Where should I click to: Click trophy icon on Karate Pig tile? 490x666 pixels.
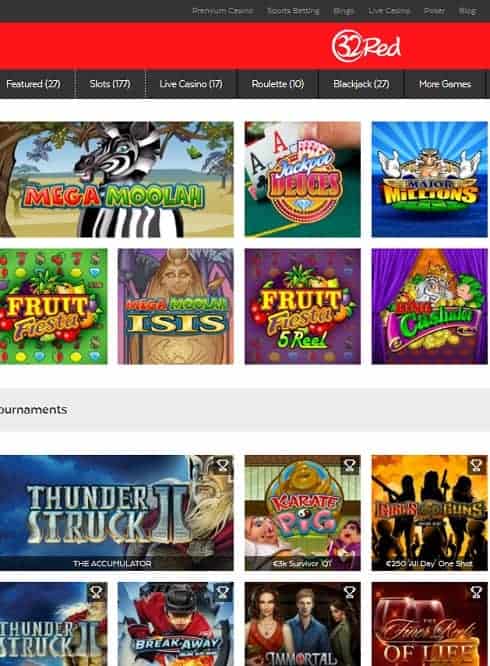coord(349,466)
